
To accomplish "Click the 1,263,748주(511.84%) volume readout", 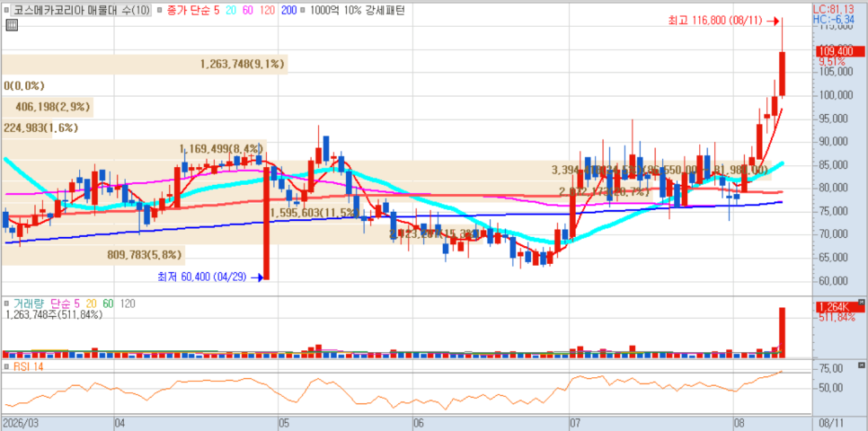I will pyautogui.click(x=54, y=314).
